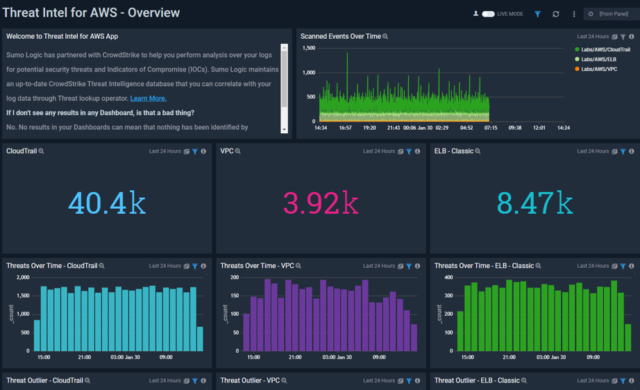The image size is (640, 390).
Task: Click the 40.4k CloudTrail value
Action: [107, 203]
